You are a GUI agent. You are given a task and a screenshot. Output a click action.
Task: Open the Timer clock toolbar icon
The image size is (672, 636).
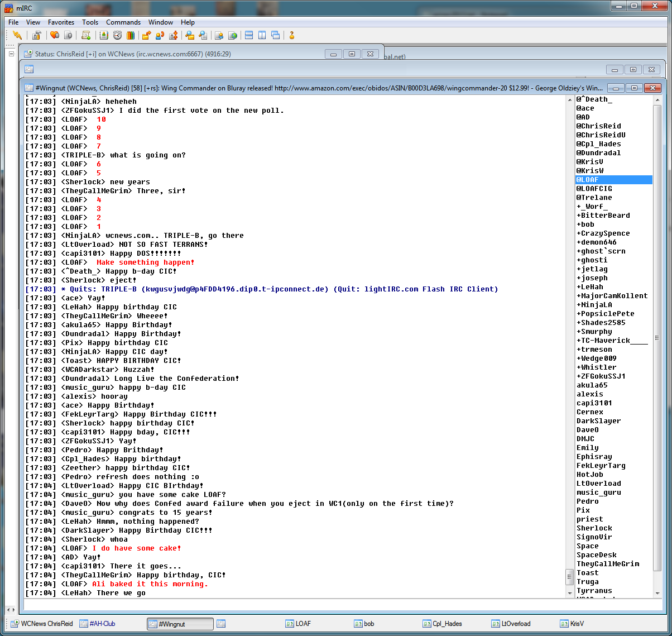(117, 36)
